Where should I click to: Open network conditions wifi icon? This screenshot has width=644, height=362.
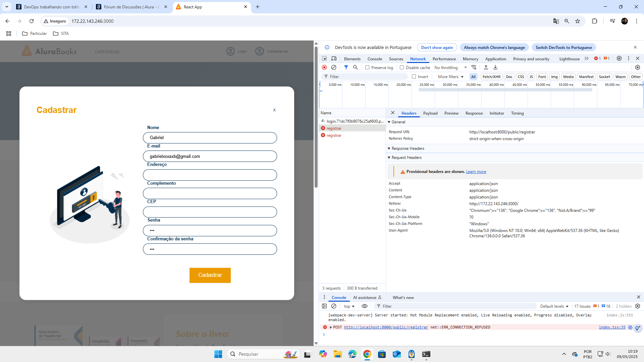pyautogui.click(x=474, y=67)
